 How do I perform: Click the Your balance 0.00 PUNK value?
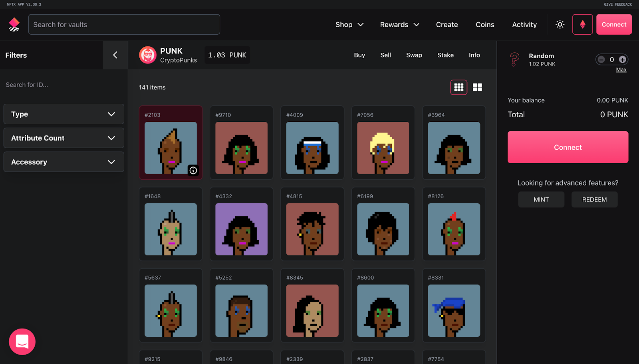tap(612, 100)
